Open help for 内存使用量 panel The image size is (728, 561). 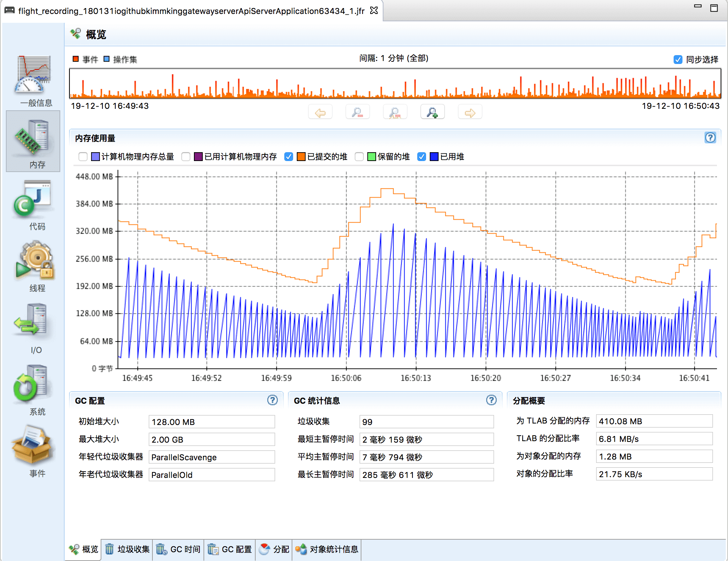(x=710, y=137)
